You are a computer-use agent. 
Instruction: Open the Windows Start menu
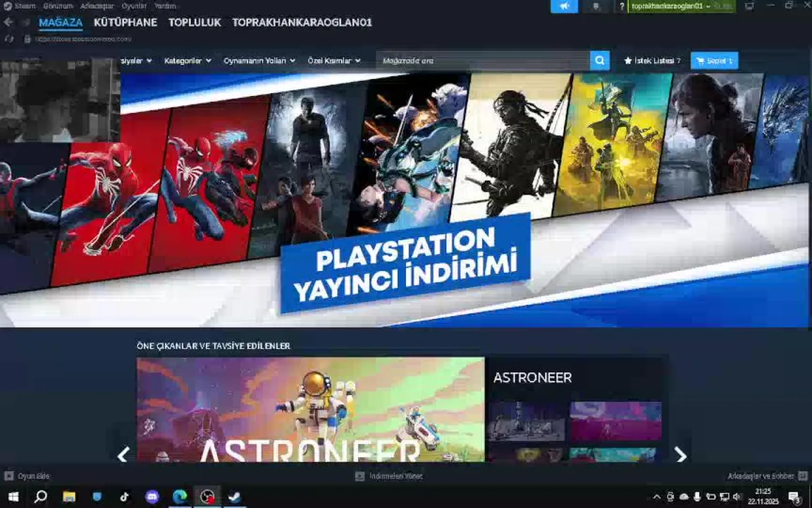click(13, 497)
